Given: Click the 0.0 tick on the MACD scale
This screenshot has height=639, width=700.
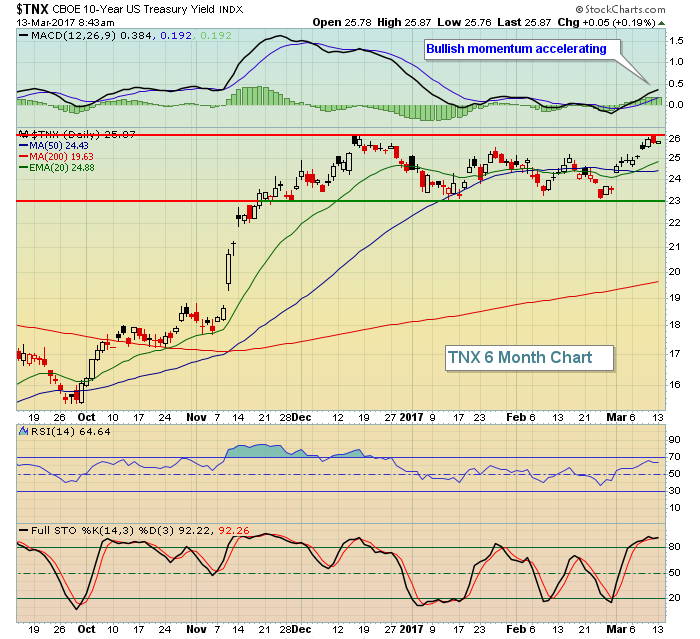Looking at the screenshot, I should pos(676,105).
